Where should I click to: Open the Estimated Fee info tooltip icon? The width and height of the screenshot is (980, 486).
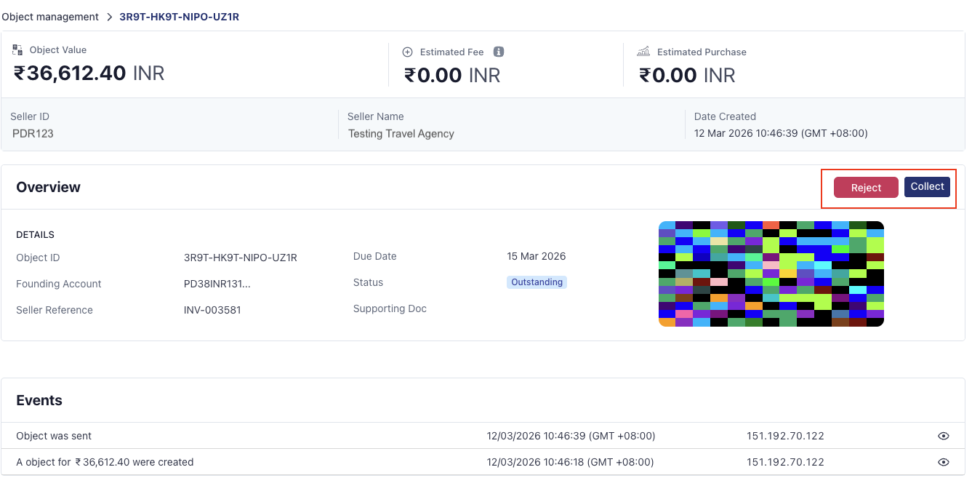[499, 52]
